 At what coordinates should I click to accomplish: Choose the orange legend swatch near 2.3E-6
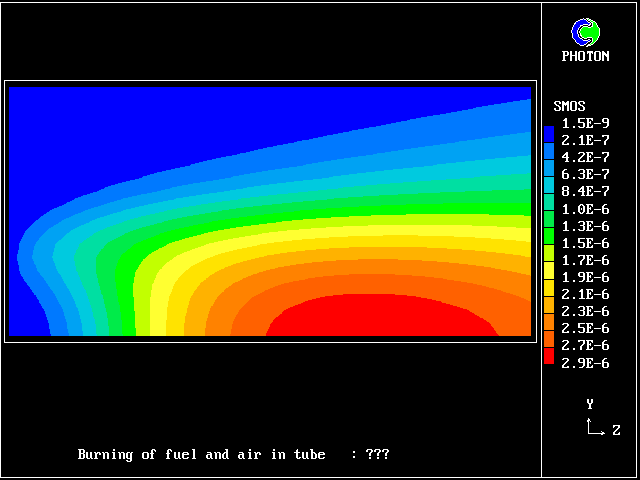click(x=549, y=313)
